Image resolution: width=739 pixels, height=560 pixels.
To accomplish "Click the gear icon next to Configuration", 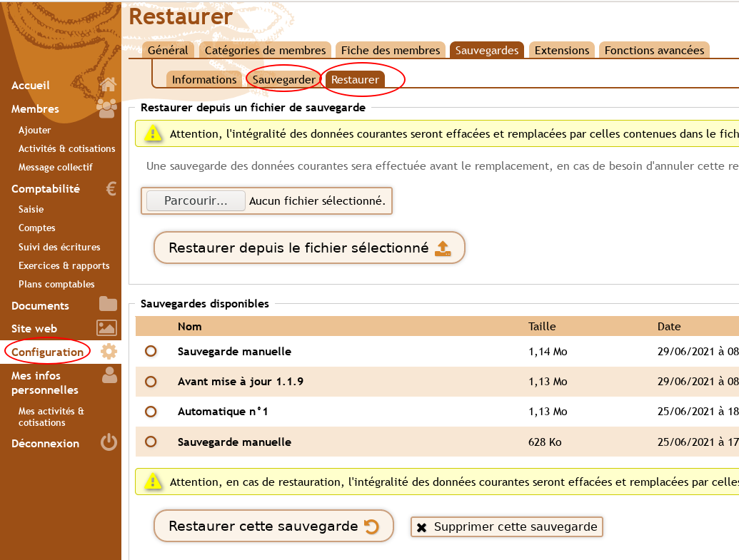I will tap(109, 352).
